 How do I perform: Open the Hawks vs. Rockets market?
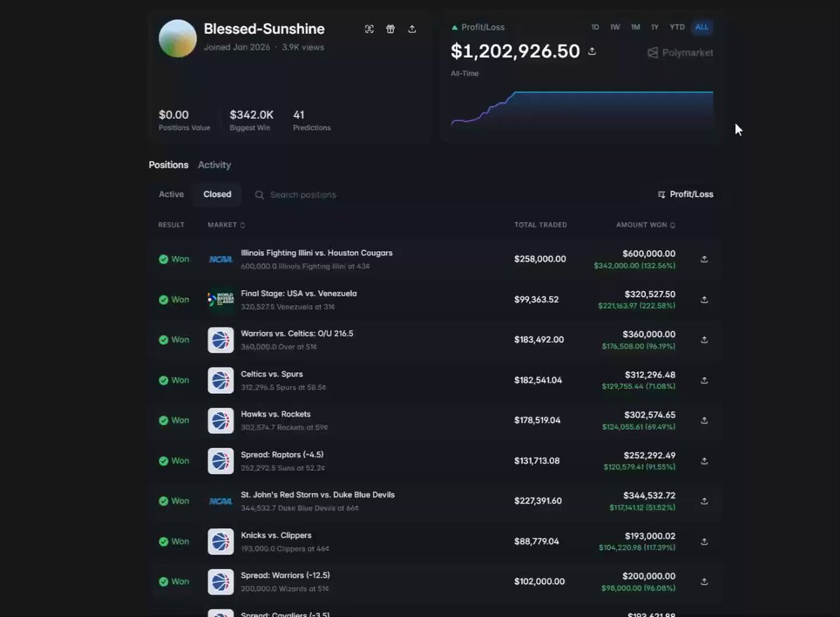click(x=276, y=414)
